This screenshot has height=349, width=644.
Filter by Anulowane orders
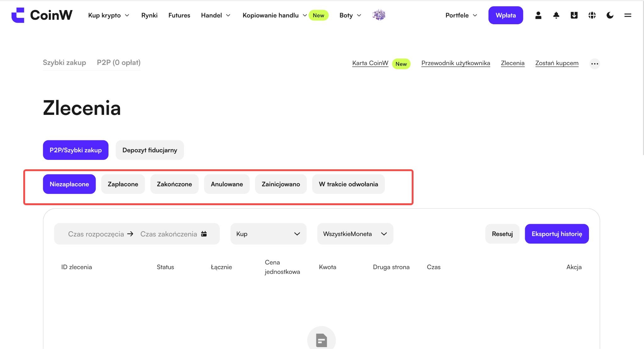(x=227, y=184)
